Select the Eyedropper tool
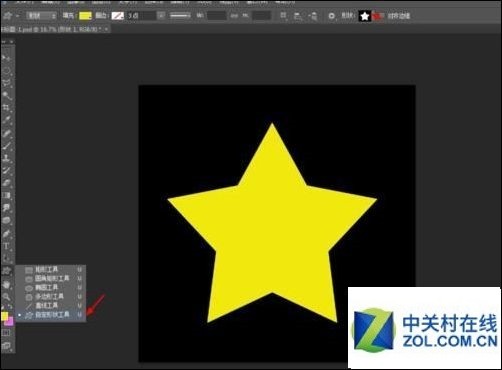This screenshot has height=370, width=502. tap(7, 120)
